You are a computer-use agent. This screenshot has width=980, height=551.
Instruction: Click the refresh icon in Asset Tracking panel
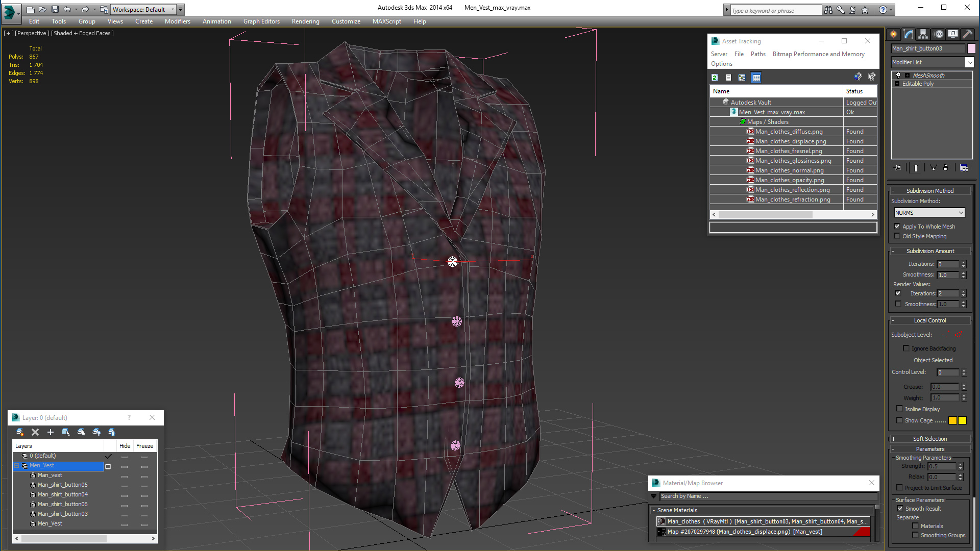click(x=715, y=78)
